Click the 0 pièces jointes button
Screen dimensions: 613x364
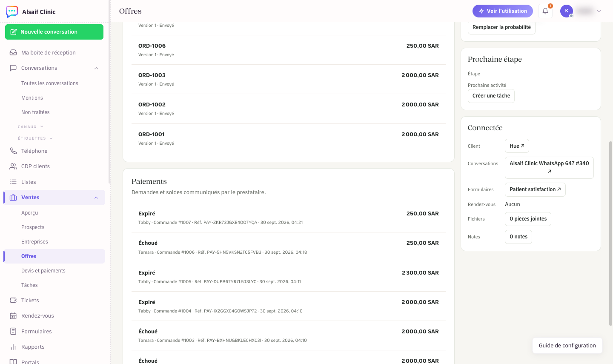point(528,219)
